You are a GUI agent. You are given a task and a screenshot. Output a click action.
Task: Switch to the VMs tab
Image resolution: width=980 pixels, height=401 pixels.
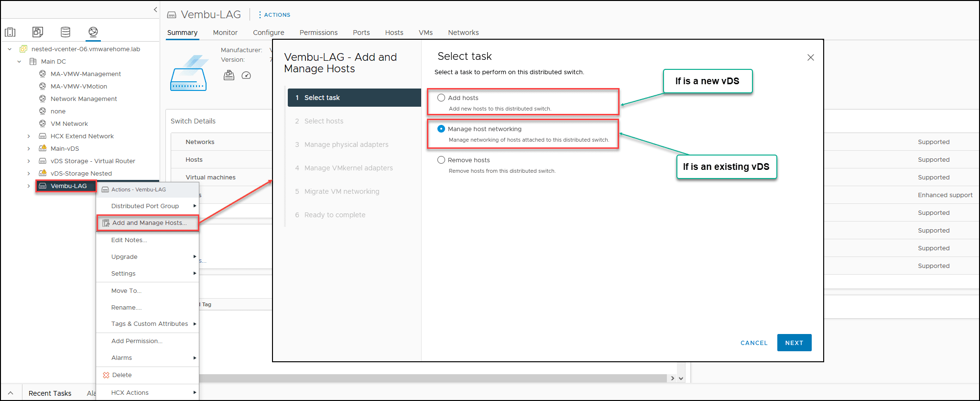coord(425,33)
